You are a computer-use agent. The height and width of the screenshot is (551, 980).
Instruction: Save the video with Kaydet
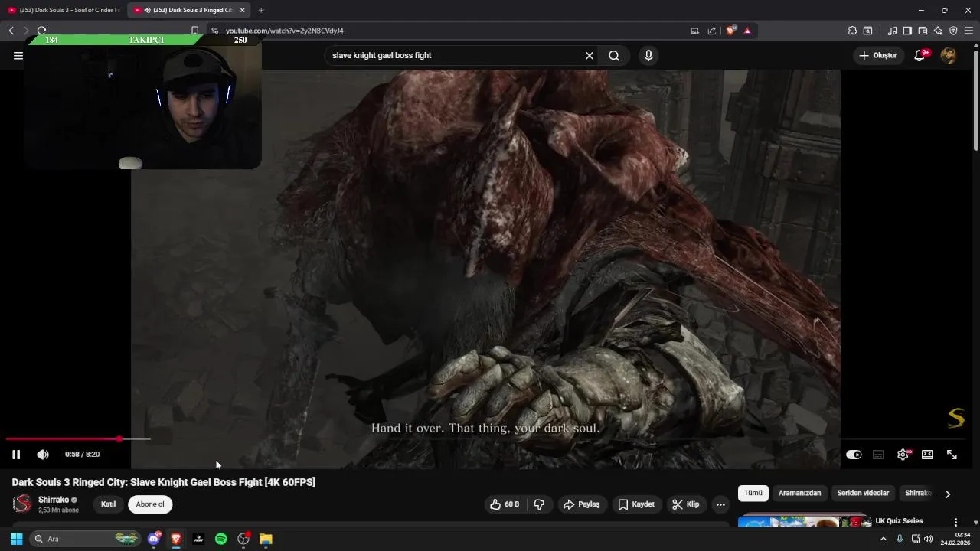pos(635,504)
